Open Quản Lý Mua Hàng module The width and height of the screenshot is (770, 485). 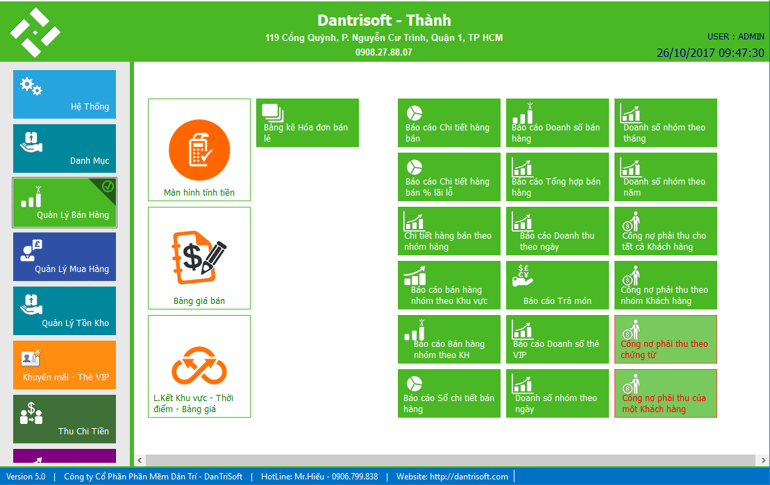click(x=64, y=257)
